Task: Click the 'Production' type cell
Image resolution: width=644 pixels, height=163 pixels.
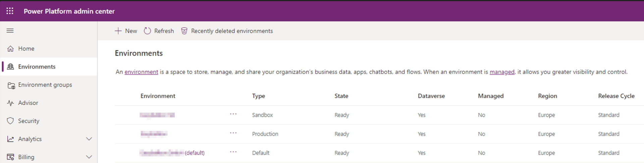Action: (265, 134)
